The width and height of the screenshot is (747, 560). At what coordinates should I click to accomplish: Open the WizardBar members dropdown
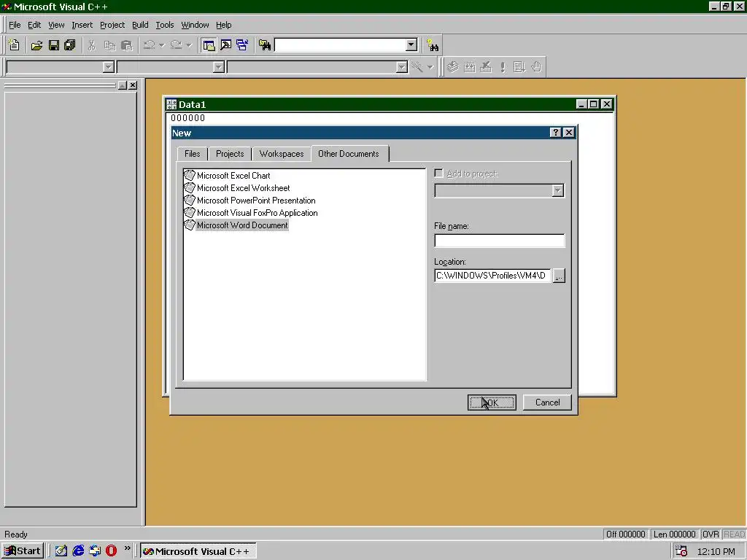pyautogui.click(x=402, y=67)
